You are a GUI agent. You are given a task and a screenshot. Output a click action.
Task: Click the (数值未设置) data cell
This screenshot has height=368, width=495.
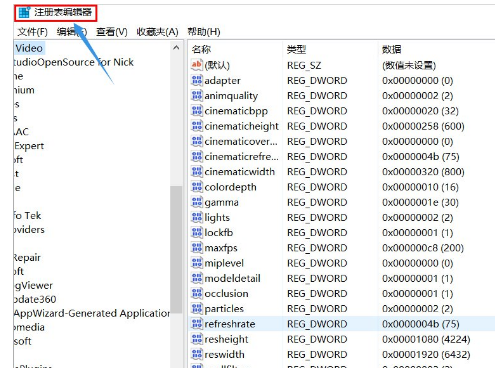pos(409,65)
